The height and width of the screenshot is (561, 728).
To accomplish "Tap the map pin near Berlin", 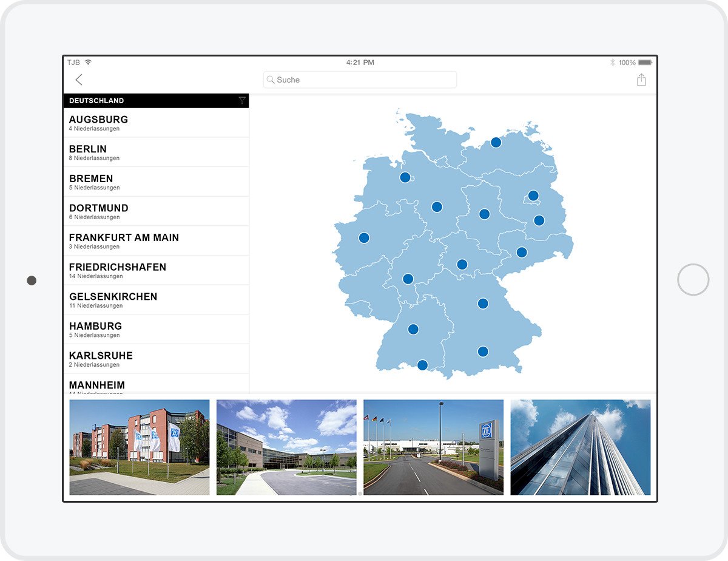I will pyautogui.click(x=532, y=195).
